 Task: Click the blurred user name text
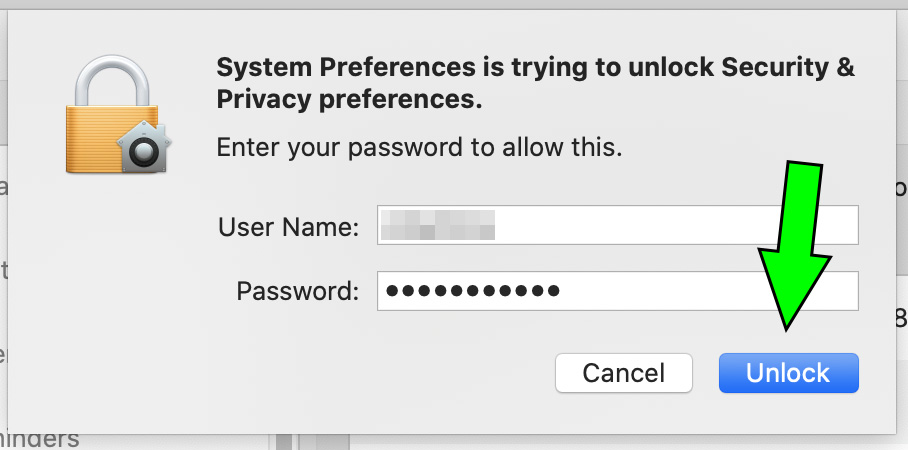[x=438, y=225]
